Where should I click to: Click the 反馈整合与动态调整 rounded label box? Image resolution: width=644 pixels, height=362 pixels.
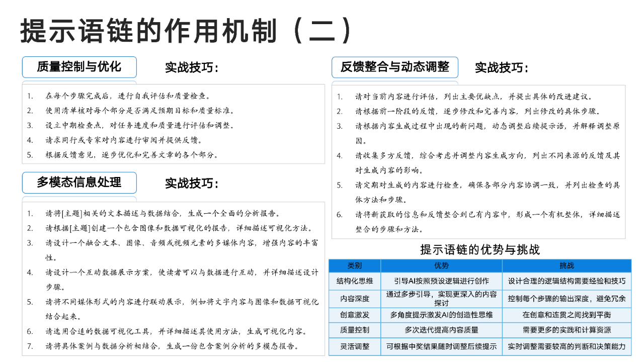(394, 67)
